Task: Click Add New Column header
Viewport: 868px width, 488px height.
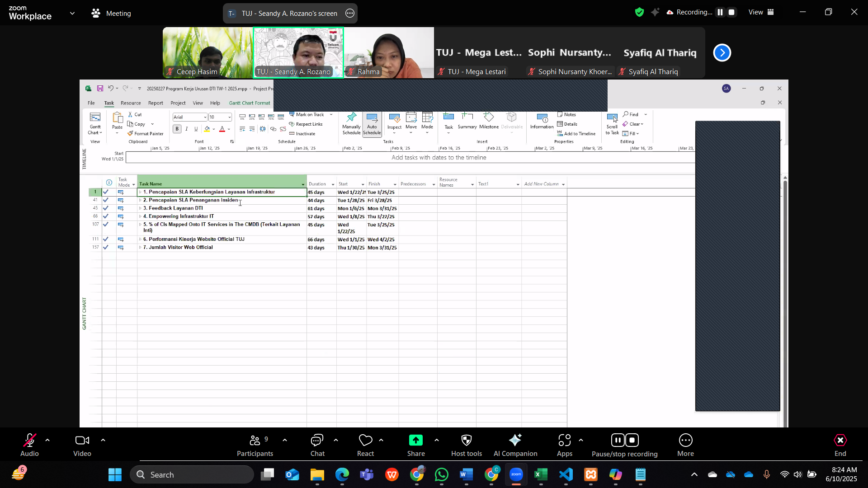Action: tap(542, 184)
